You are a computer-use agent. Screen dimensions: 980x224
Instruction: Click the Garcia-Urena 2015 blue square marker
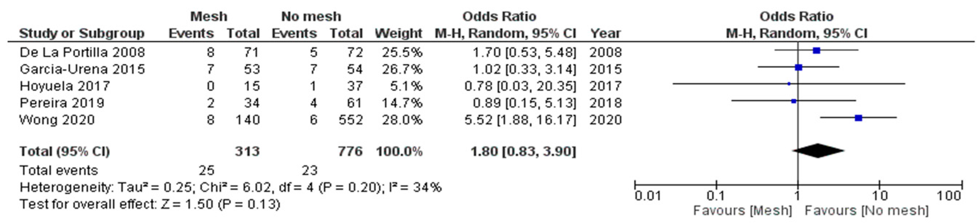[x=799, y=68]
